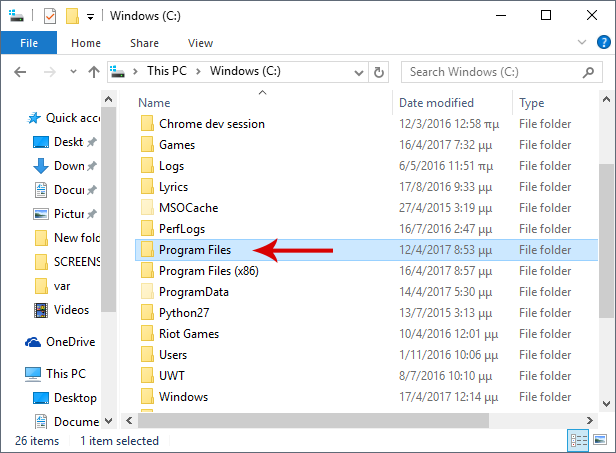The image size is (616, 453).
Task: Go up one folder level
Action: (94, 72)
